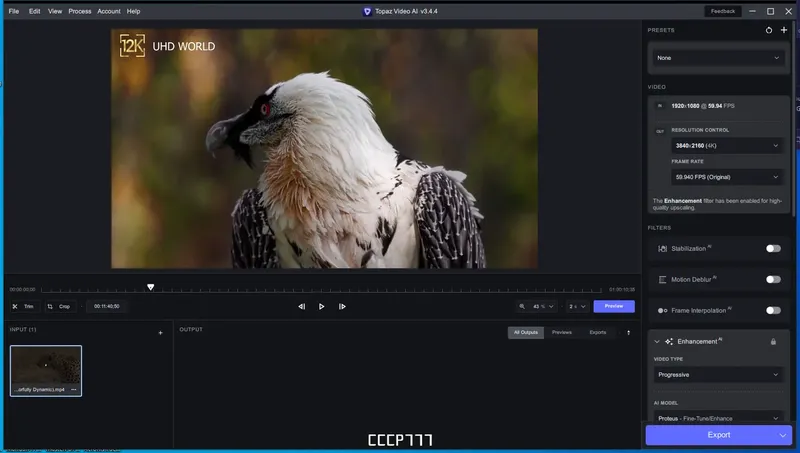Add an input video with plus icon
This screenshot has width=800, height=453.
click(x=160, y=333)
